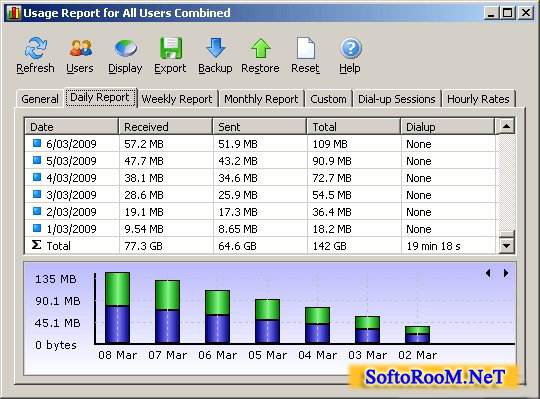Screen dimensions: 540x399
Task: Switch to the General tab
Action: tap(40, 99)
